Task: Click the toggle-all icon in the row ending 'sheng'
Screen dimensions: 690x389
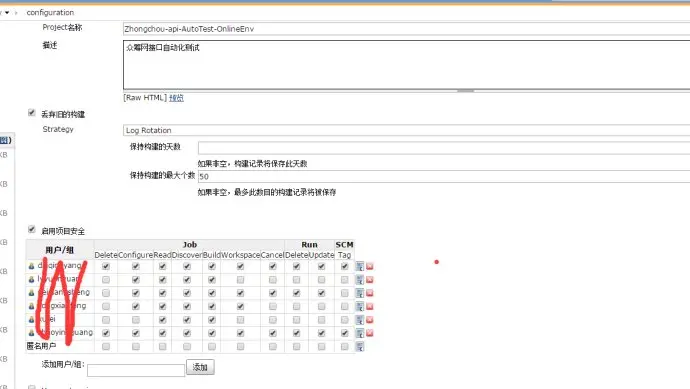Action: coord(360,293)
